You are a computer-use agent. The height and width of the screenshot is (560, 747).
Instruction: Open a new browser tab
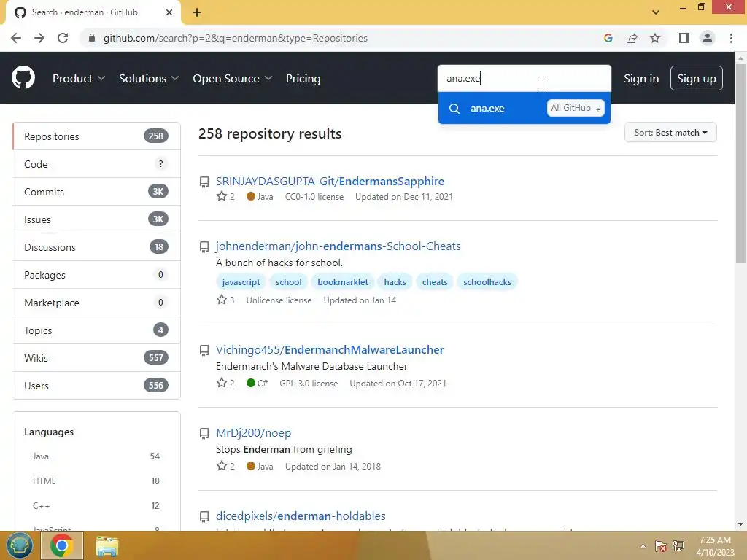[197, 12]
